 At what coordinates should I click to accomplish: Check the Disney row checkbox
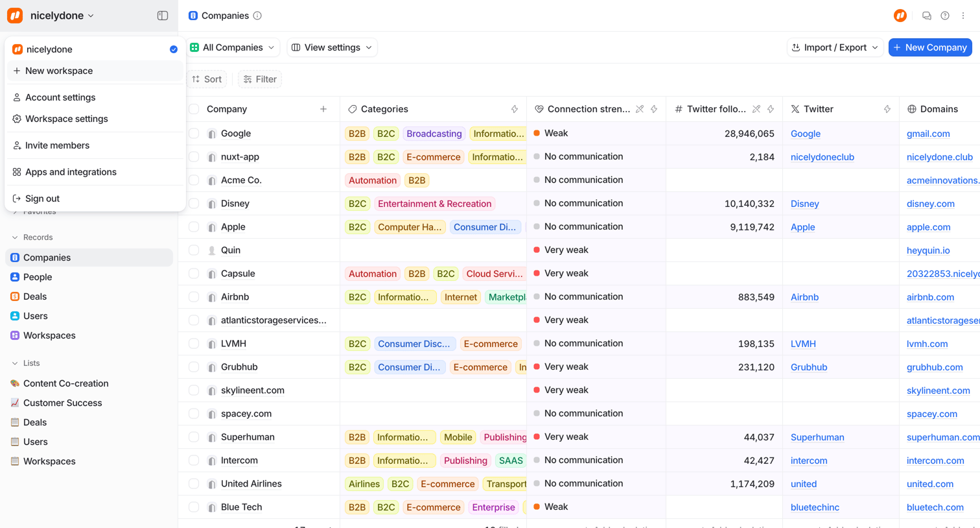pos(194,204)
